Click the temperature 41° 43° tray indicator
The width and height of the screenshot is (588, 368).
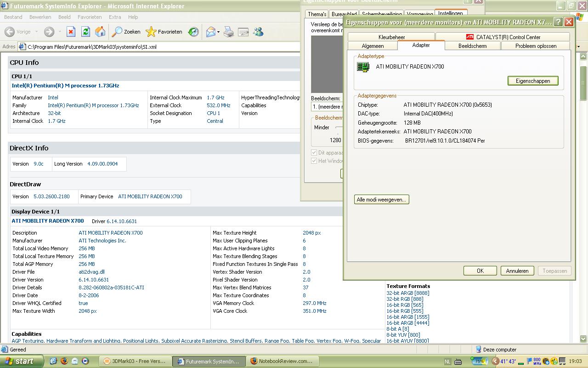click(508, 361)
